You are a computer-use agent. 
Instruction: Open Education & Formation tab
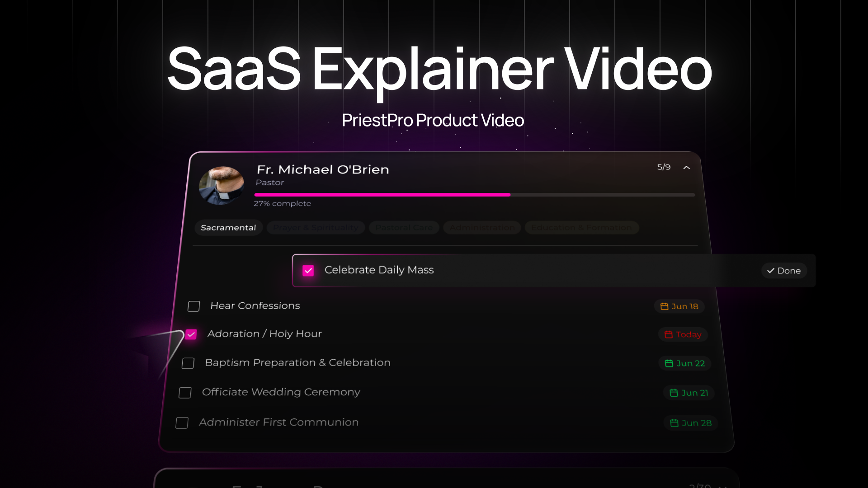(582, 228)
